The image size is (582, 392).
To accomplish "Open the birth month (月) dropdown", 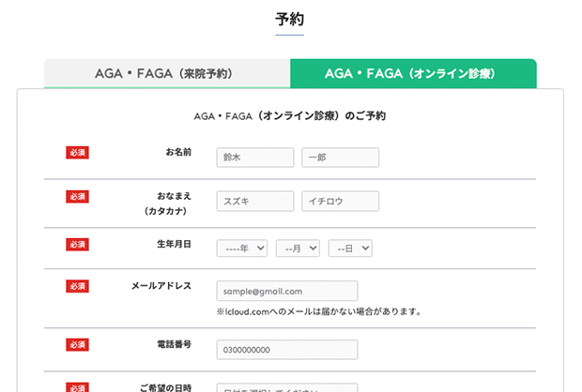I will 298,249.
